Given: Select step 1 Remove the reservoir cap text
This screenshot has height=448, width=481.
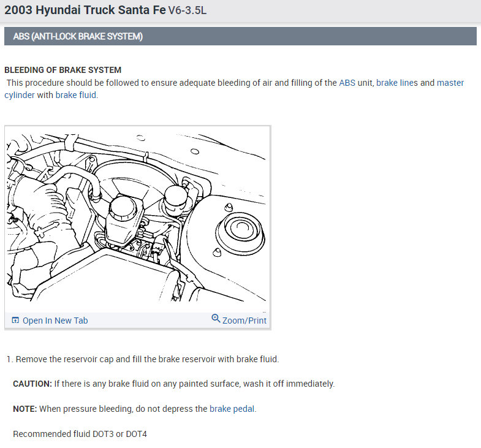Looking at the screenshot, I should coord(143,359).
